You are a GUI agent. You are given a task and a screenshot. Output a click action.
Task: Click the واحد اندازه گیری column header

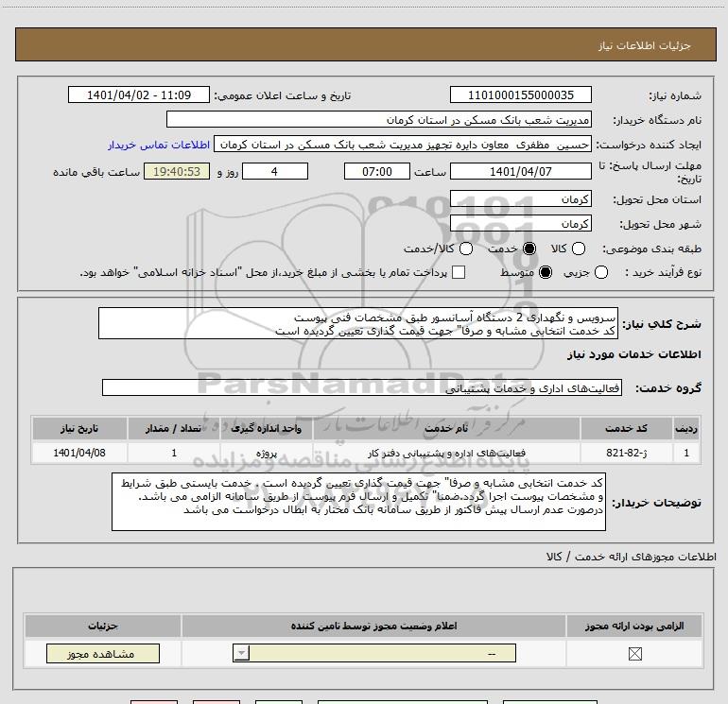pos(267,428)
